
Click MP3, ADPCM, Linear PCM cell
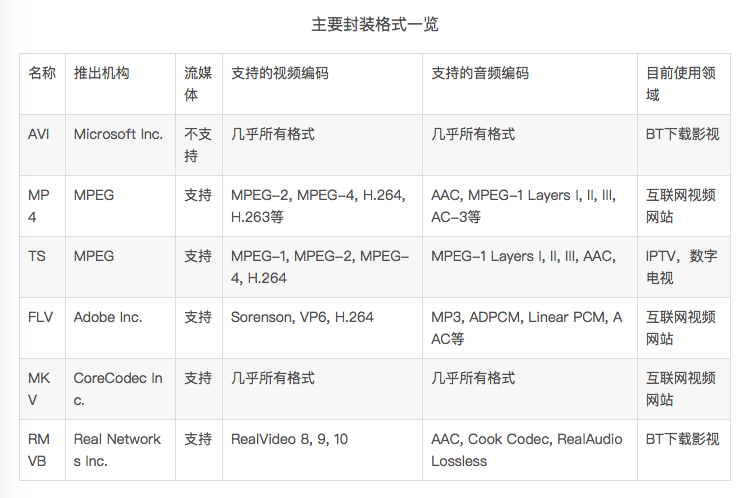[x=530, y=328]
